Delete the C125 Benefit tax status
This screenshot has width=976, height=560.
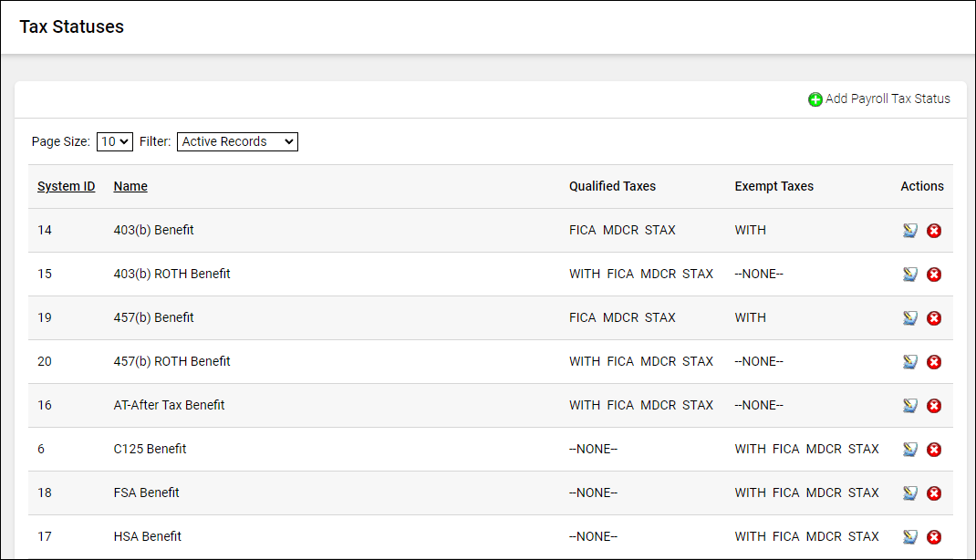[934, 450]
